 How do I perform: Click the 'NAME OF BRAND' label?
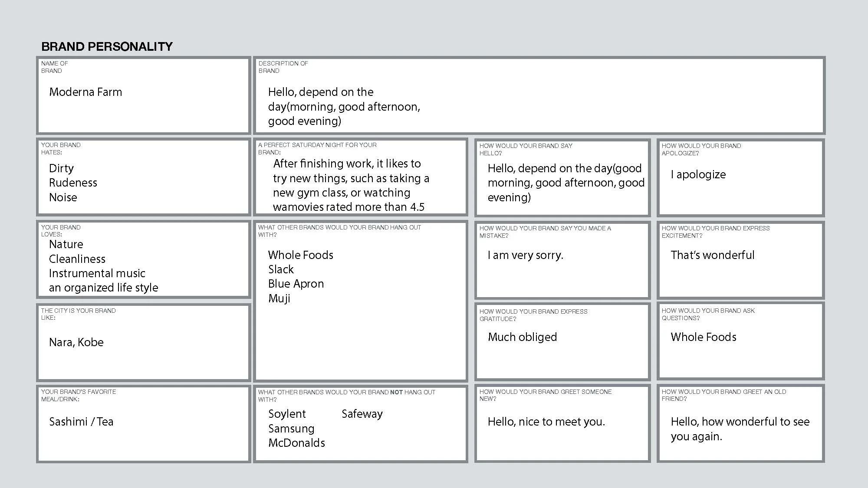pos(54,67)
